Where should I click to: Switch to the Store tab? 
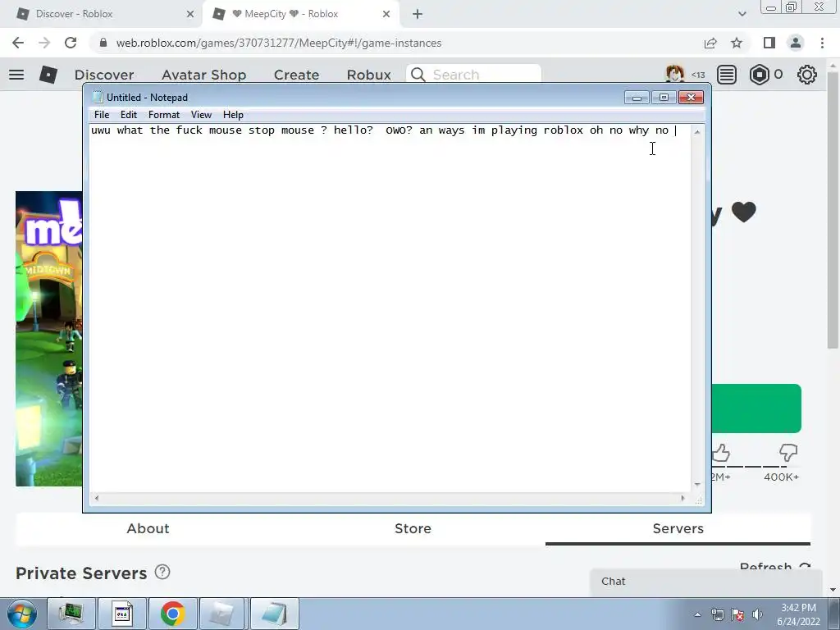click(x=413, y=529)
